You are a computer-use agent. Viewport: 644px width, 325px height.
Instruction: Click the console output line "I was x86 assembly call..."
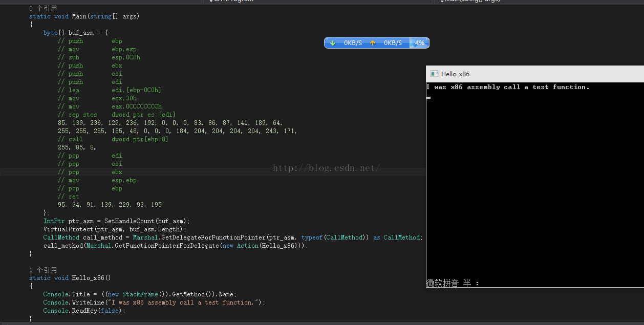[508, 87]
